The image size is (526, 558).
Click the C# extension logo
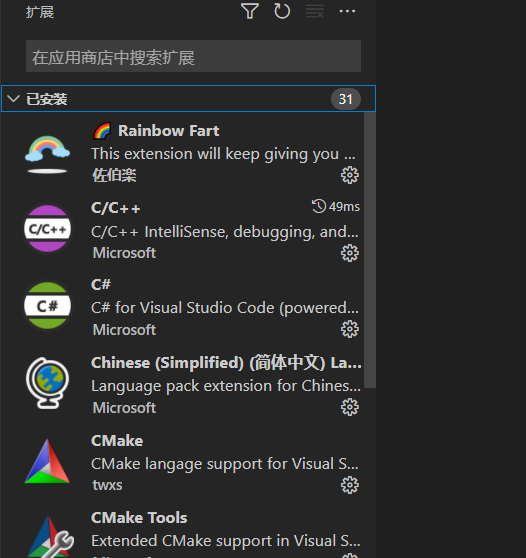47,305
